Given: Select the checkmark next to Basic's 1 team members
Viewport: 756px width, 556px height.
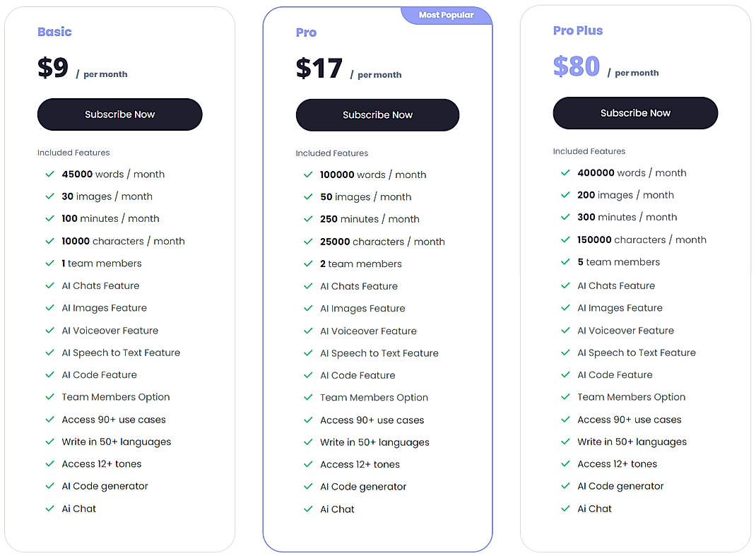Looking at the screenshot, I should pyautogui.click(x=49, y=263).
